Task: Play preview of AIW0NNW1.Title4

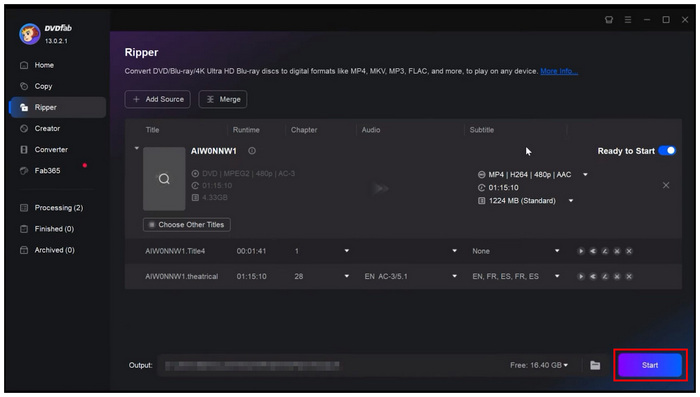Action: (581, 251)
